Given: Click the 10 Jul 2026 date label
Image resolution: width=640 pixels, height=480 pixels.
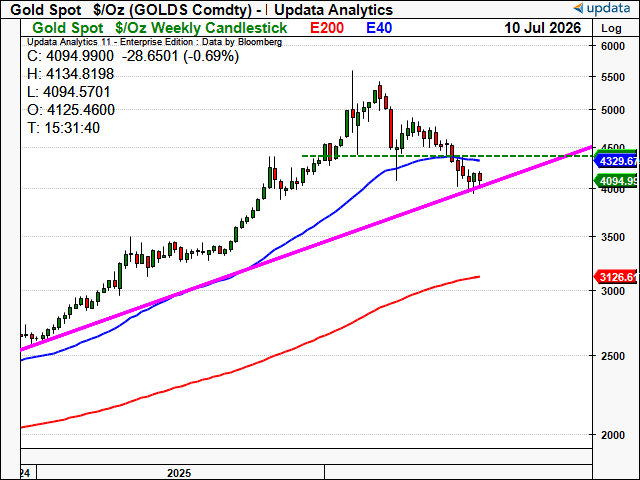Looking at the screenshot, I should [x=542, y=28].
